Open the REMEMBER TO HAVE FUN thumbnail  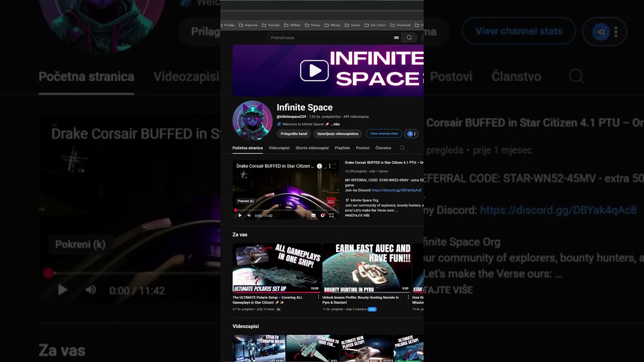(x=312, y=348)
